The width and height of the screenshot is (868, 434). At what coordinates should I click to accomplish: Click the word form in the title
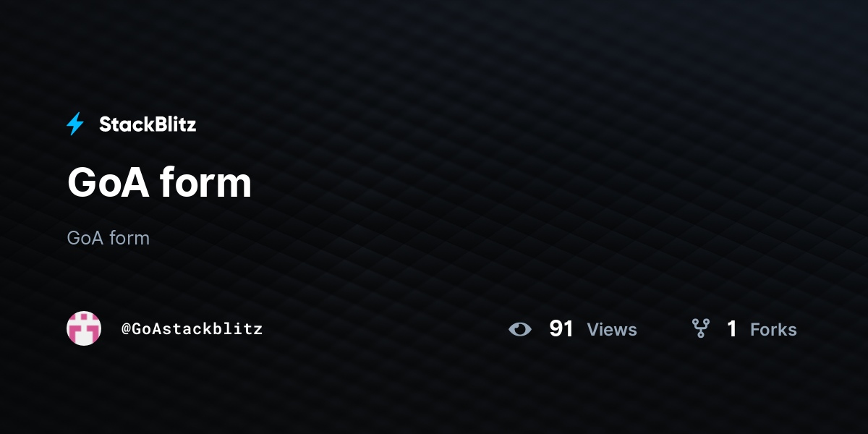coord(205,182)
